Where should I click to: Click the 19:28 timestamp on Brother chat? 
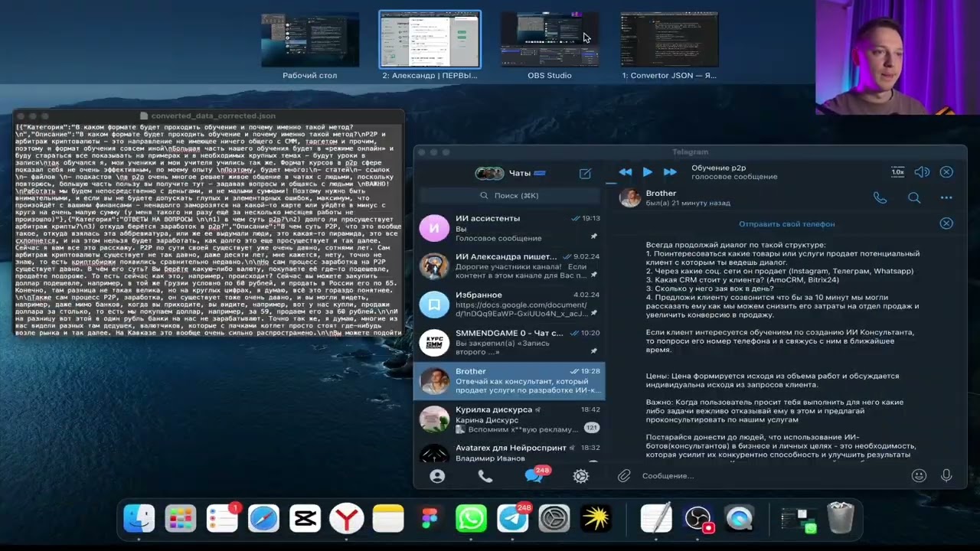[x=590, y=371]
